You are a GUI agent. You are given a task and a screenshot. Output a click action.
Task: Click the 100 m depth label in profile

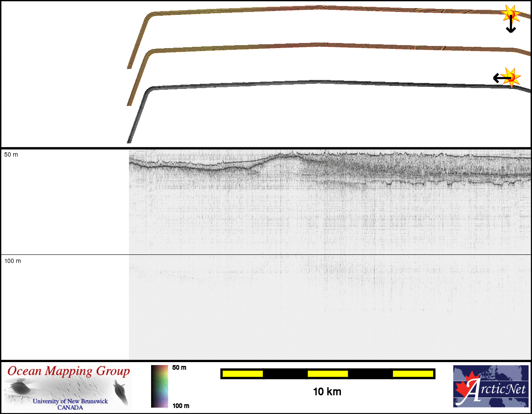(x=12, y=261)
